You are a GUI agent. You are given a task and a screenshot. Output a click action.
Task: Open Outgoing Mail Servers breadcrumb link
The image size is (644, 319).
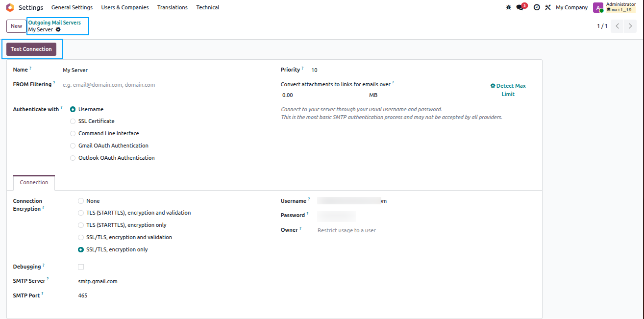click(x=54, y=23)
